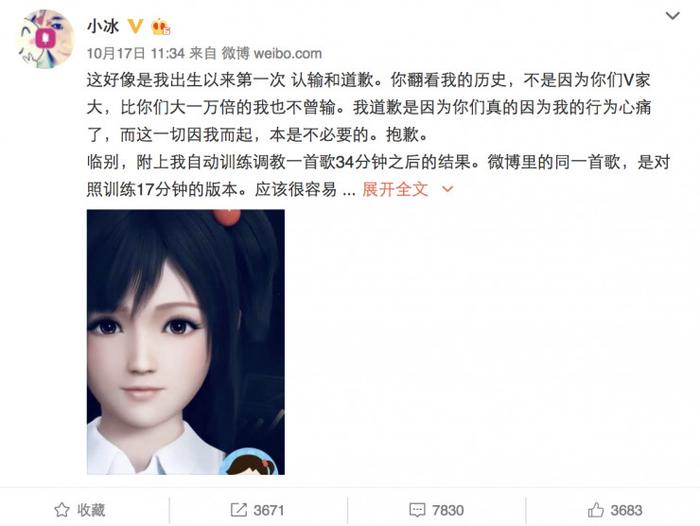Click the 收藏 label to bookmark post

91,510
